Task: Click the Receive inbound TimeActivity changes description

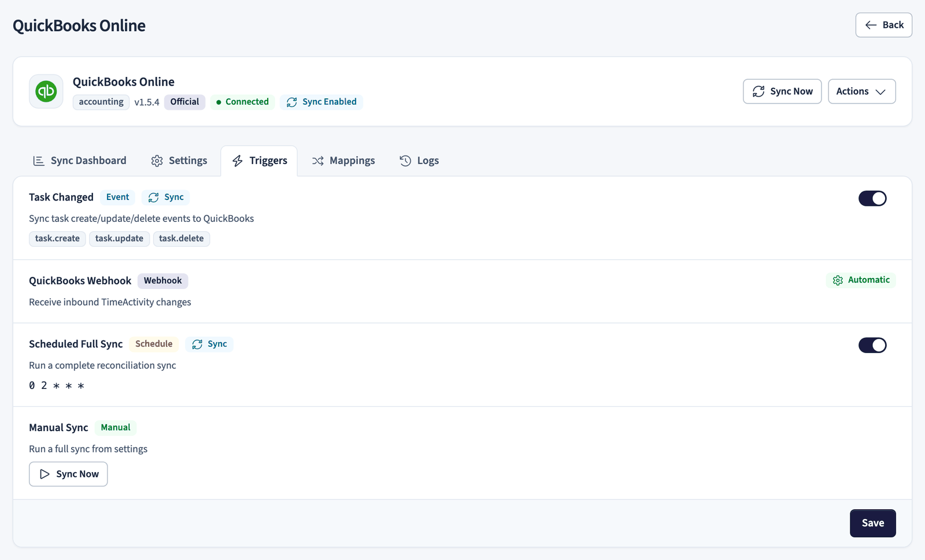Action: coord(110,302)
